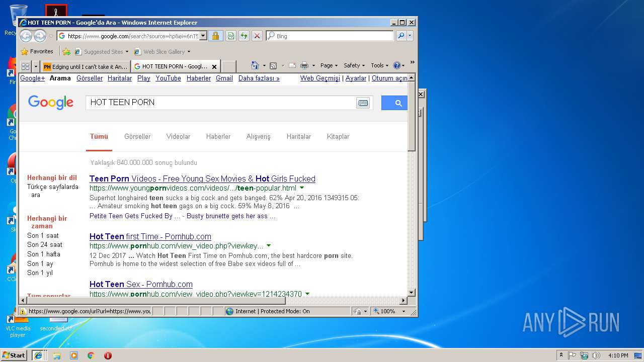The image size is (644, 362).
Task: Show hidden tray icons arrow
Action: pos(561,355)
